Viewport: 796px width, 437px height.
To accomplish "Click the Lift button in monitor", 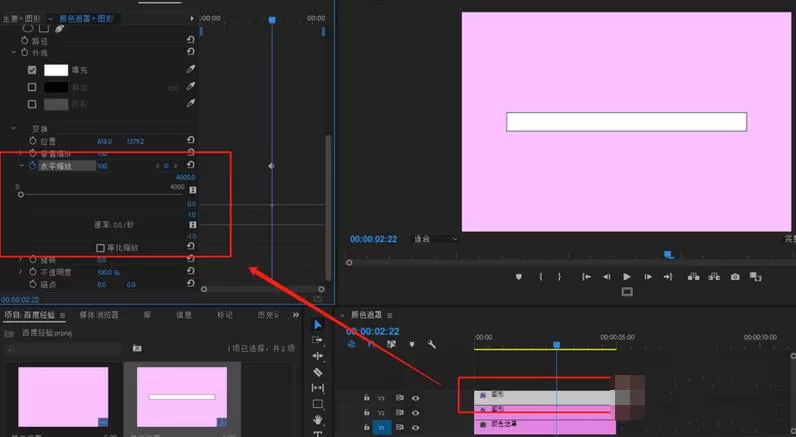I will tap(693, 277).
